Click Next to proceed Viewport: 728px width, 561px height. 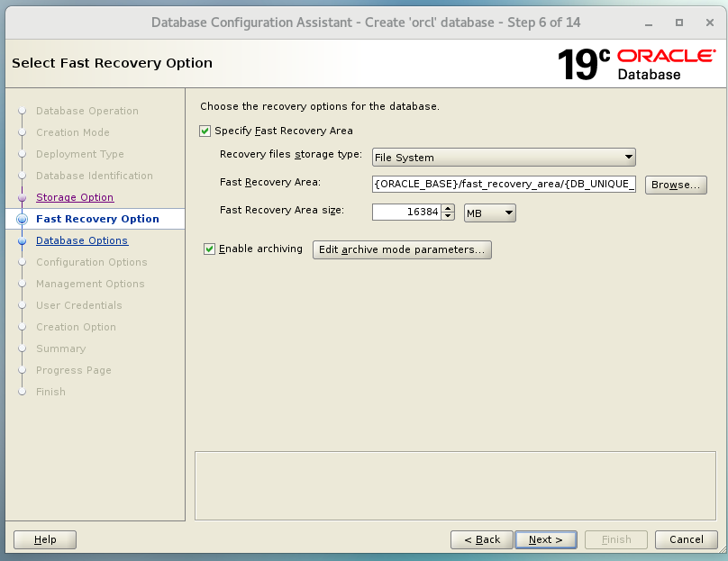(x=545, y=539)
